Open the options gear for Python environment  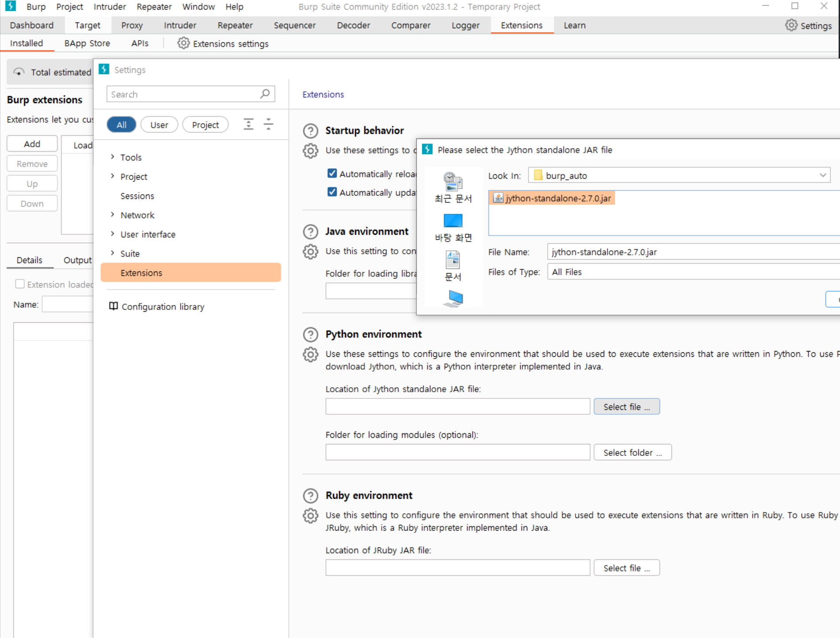[311, 355]
